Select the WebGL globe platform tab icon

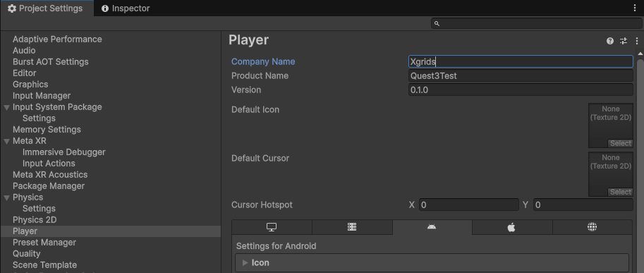592,227
